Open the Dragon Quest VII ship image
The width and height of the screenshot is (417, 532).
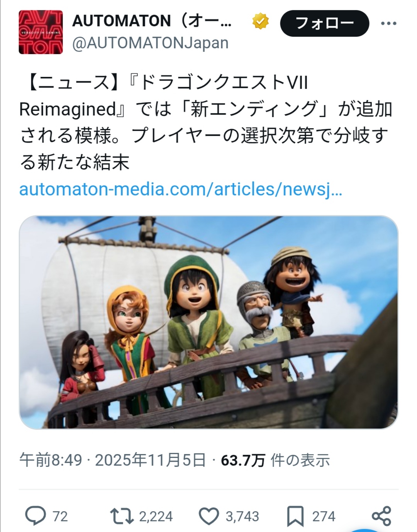(x=208, y=322)
